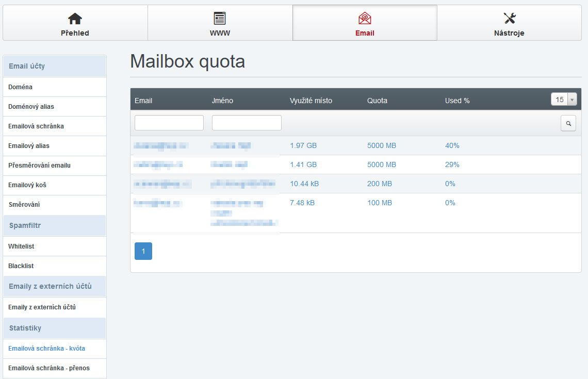Open the Blacklist spam filter page
The width and height of the screenshot is (588, 379).
pyautogui.click(x=21, y=266)
